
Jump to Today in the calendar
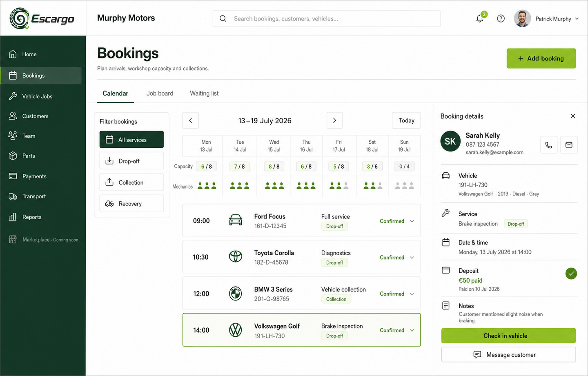pyautogui.click(x=406, y=120)
